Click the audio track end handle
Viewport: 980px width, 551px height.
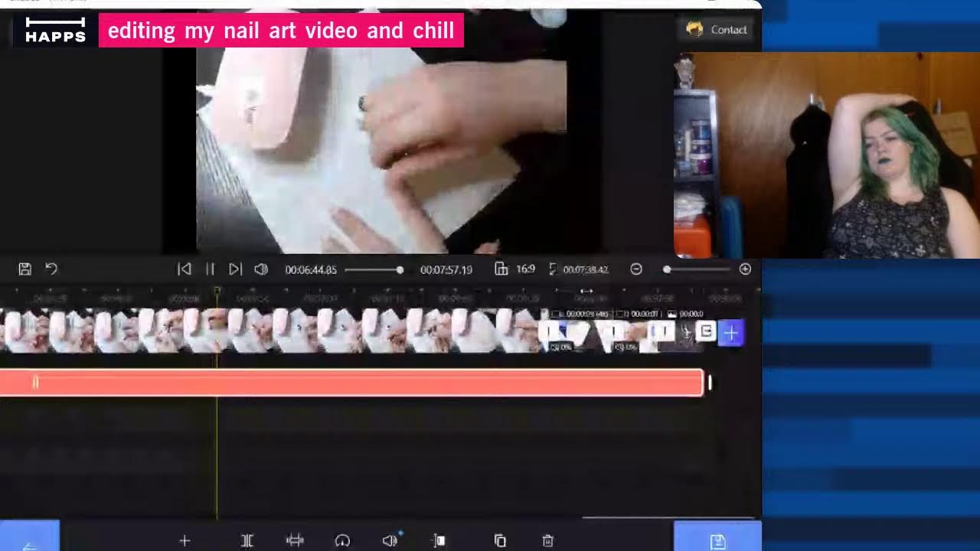710,383
